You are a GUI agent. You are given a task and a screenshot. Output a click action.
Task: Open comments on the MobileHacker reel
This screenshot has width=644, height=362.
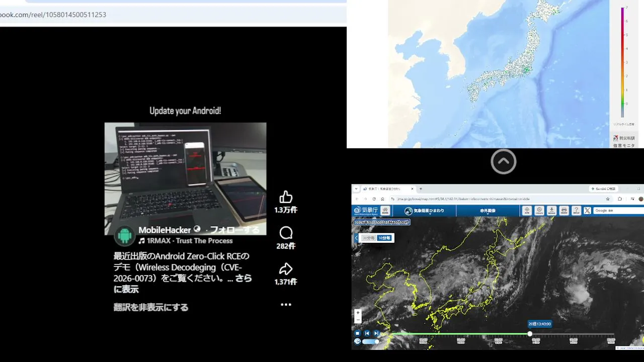coord(286,233)
